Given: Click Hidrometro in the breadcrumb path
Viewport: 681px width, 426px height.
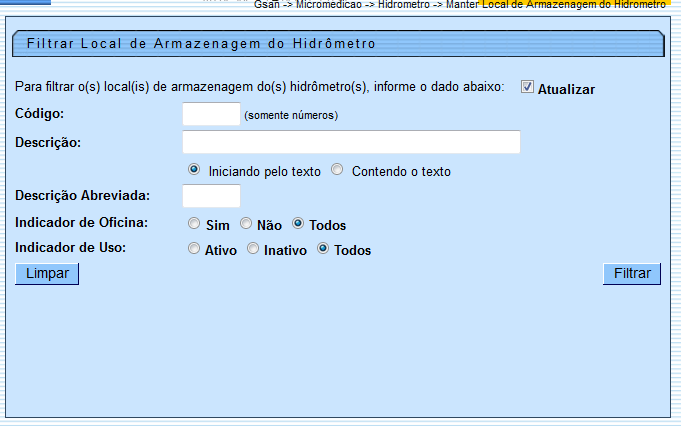Looking at the screenshot, I should point(403,5).
